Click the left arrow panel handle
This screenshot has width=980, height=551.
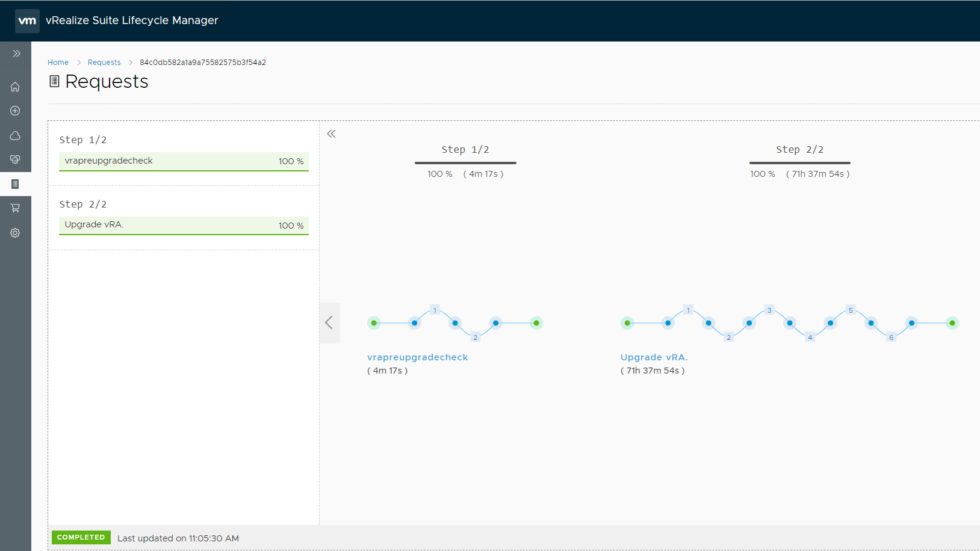329,323
